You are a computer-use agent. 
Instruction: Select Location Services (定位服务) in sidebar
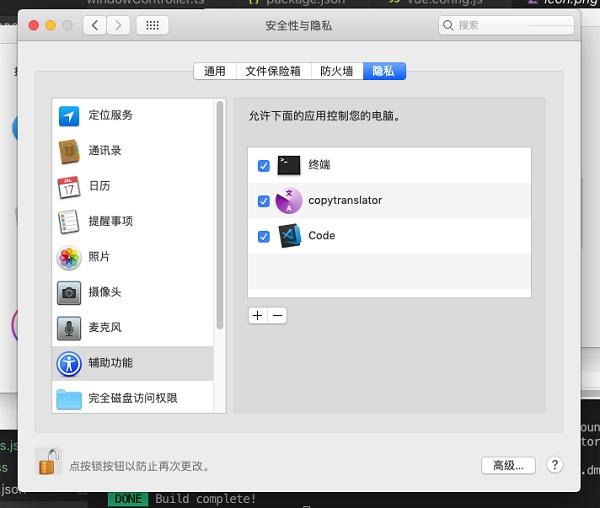click(110, 115)
